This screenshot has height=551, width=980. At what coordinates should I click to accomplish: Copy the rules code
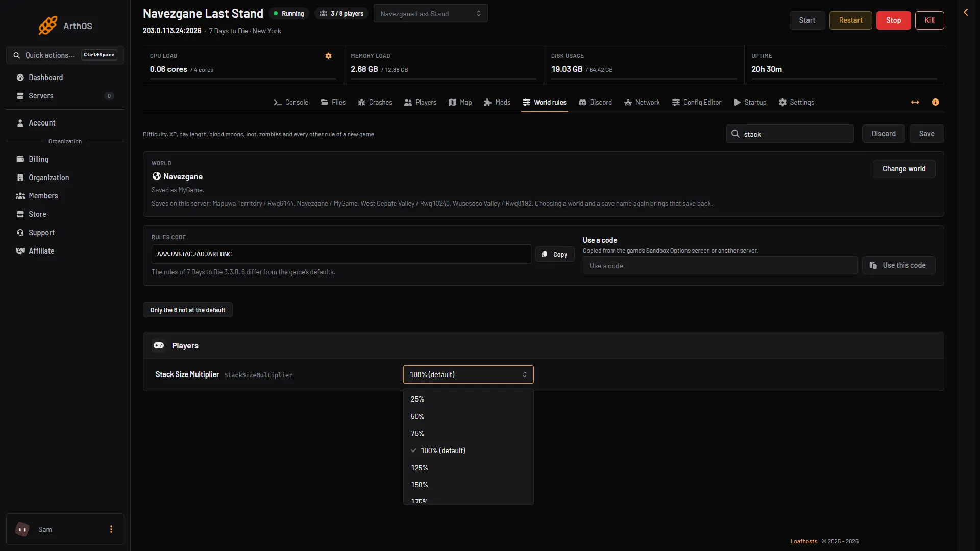(555, 254)
